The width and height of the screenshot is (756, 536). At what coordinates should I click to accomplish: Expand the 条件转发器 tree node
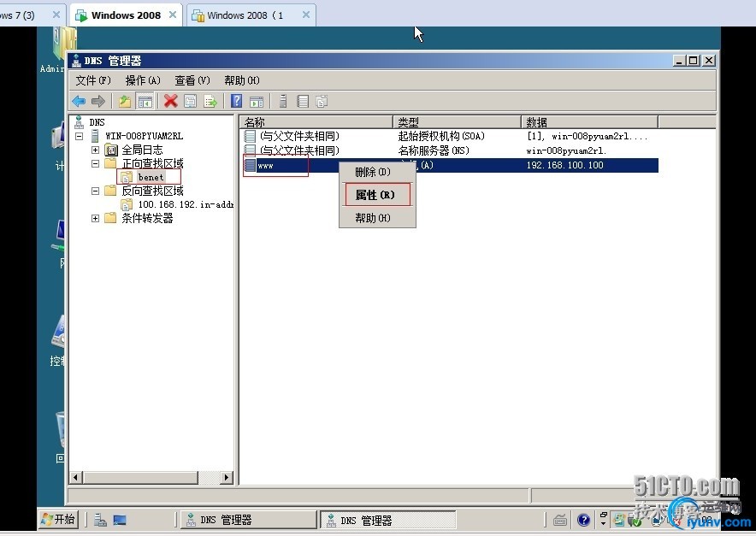96,218
